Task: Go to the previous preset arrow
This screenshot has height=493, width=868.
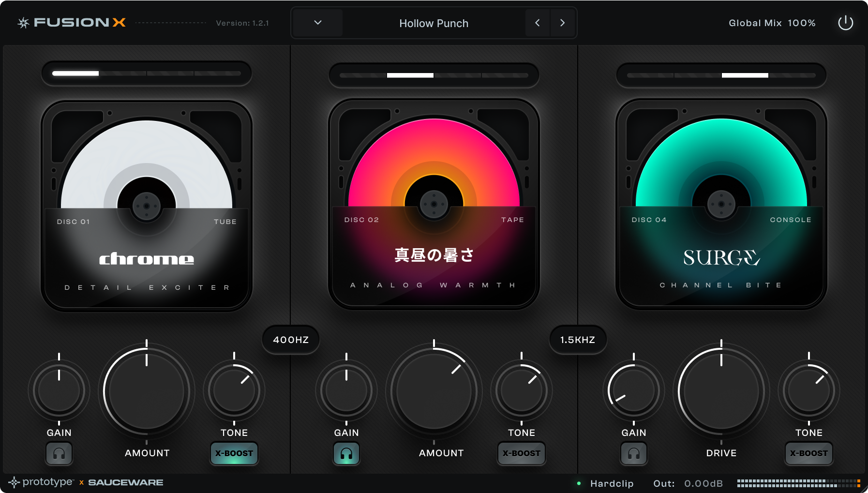Action: [x=537, y=23]
